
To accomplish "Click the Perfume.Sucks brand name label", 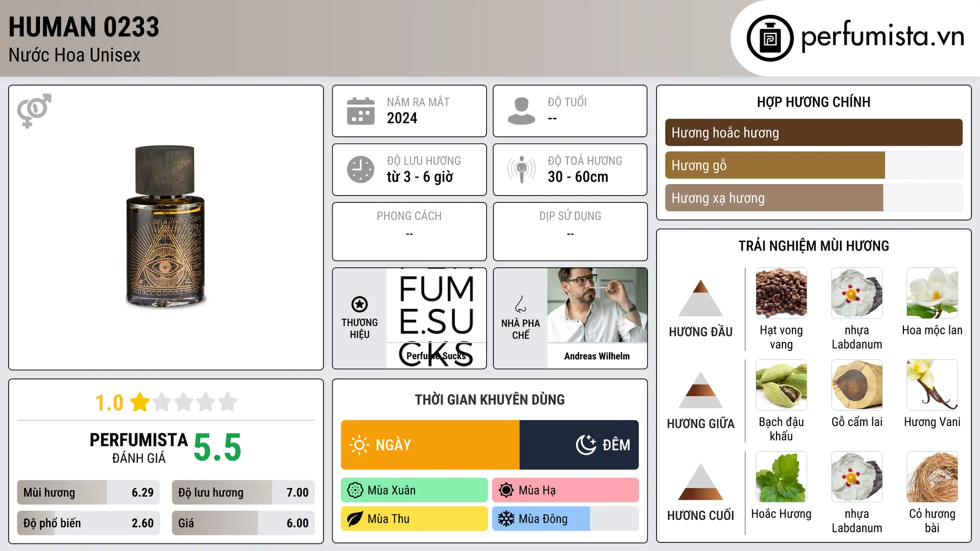I will [436, 356].
